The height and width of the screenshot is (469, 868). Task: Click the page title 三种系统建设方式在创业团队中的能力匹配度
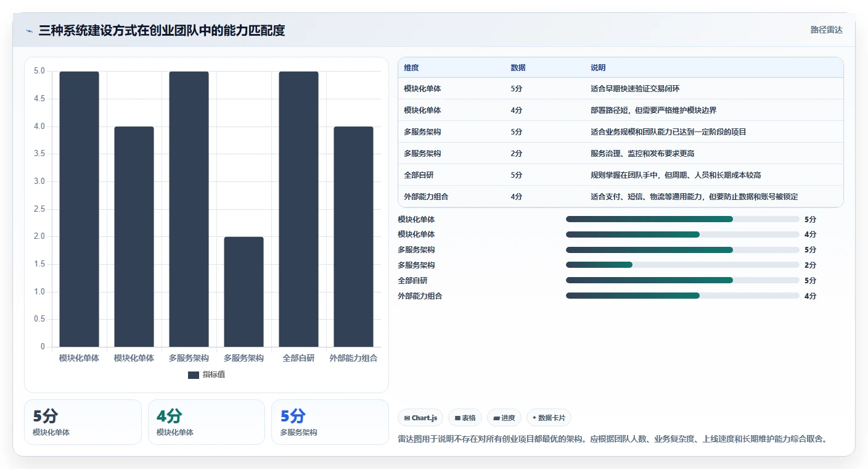(x=162, y=30)
